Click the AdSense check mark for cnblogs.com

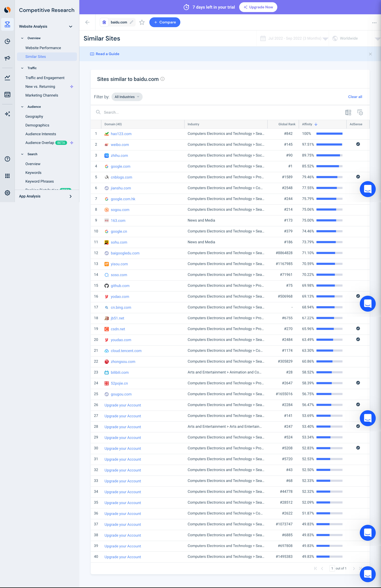click(358, 177)
